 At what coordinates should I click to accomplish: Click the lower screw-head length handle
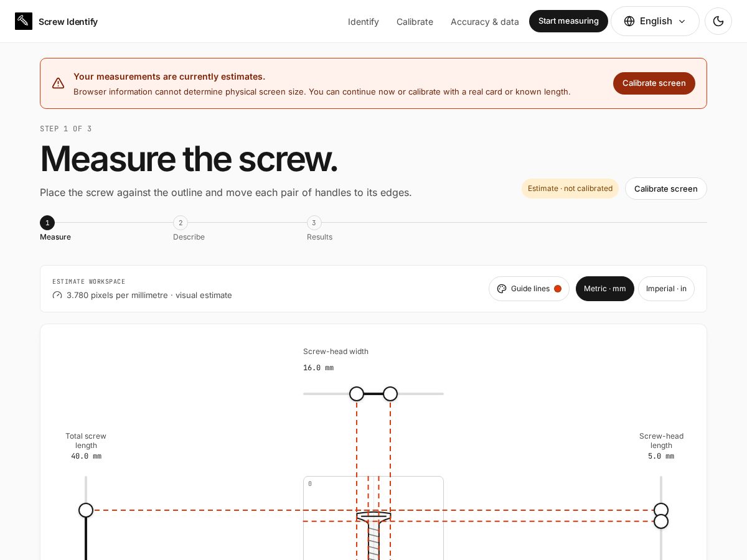tap(661, 521)
